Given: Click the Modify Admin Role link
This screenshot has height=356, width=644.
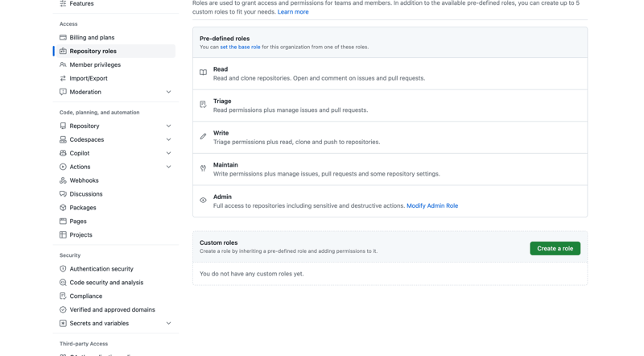Looking at the screenshot, I should (432, 205).
